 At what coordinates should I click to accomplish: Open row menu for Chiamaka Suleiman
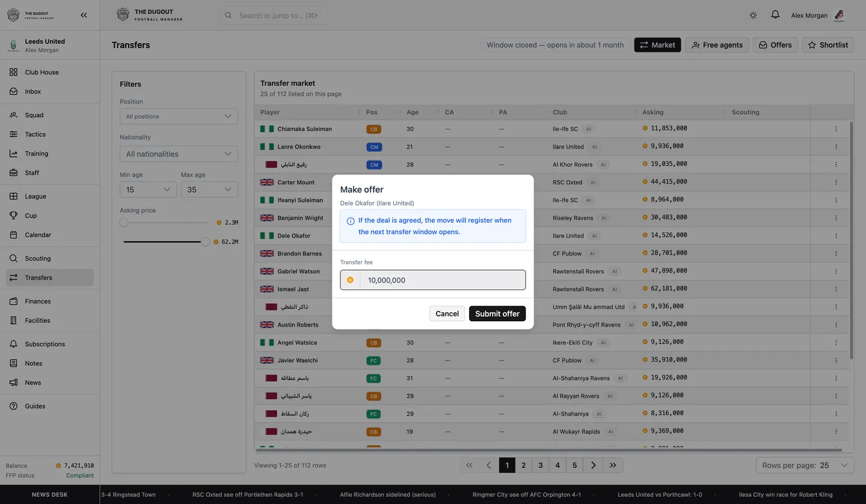pyautogui.click(x=836, y=129)
